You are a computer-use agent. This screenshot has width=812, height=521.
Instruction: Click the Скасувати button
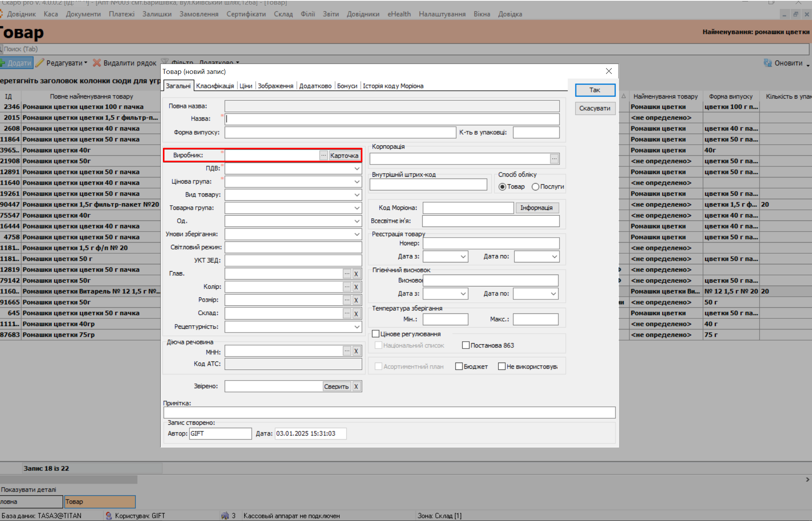click(x=595, y=108)
